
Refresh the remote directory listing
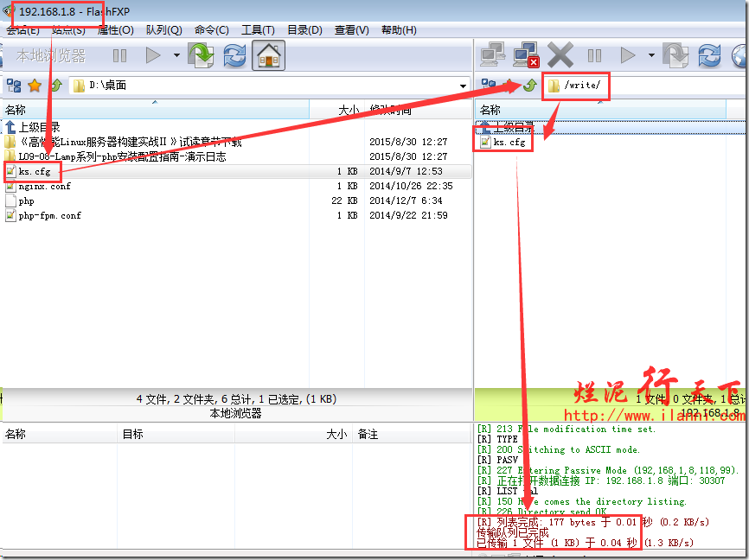click(709, 55)
